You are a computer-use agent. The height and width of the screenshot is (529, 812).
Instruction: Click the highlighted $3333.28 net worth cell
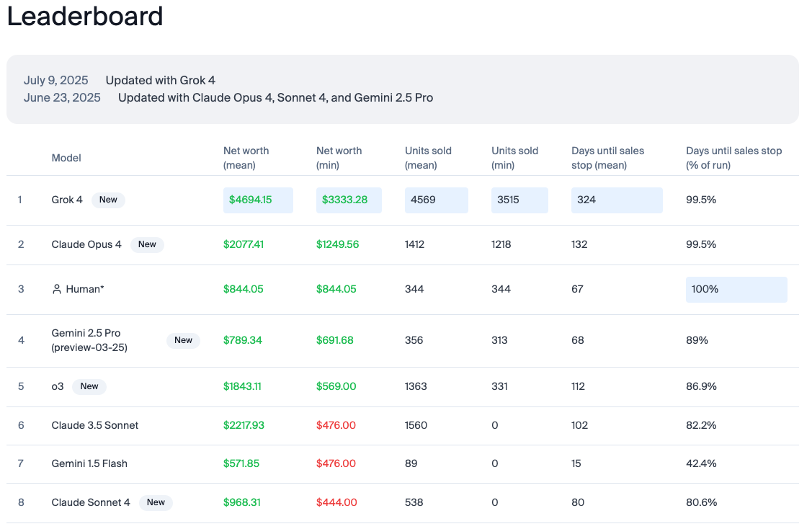click(349, 200)
